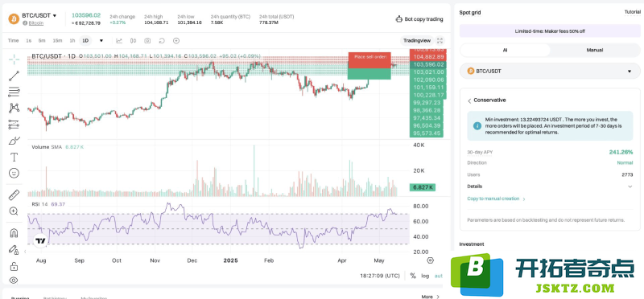Open chart settings hexagon gear icon
Screen dimensions: 644x299
[430, 260]
